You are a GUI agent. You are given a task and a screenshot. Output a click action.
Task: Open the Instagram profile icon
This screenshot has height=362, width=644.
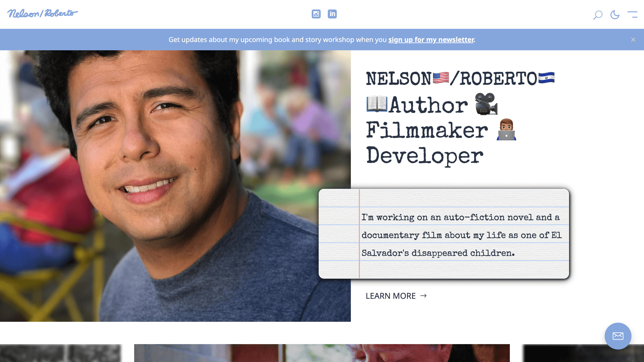pyautogui.click(x=316, y=14)
